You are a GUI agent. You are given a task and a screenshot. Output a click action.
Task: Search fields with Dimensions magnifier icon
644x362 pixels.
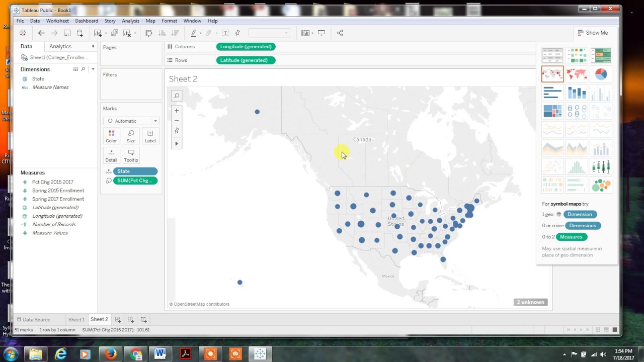84,69
